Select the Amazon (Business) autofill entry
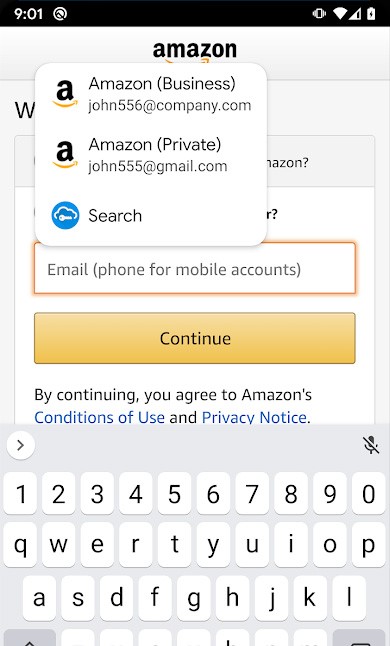This screenshot has width=390, height=646. 151,94
